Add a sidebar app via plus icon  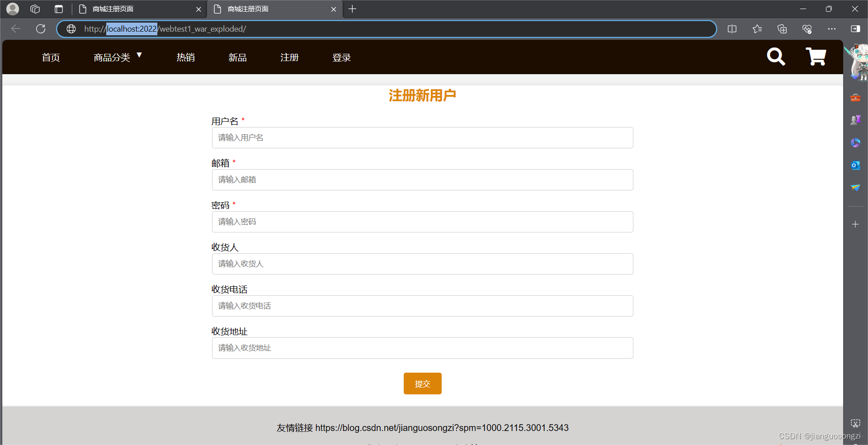coord(855,224)
